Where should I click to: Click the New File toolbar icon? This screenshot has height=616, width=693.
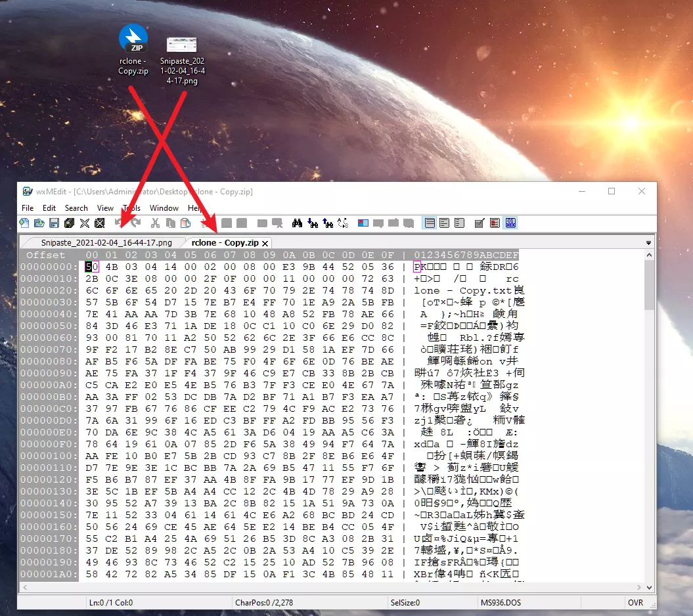coord(24,223)
